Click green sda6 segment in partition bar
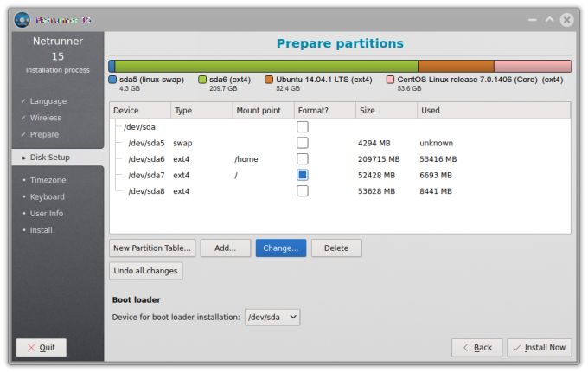This screenshot has height=373, width=588. point(266,66)
